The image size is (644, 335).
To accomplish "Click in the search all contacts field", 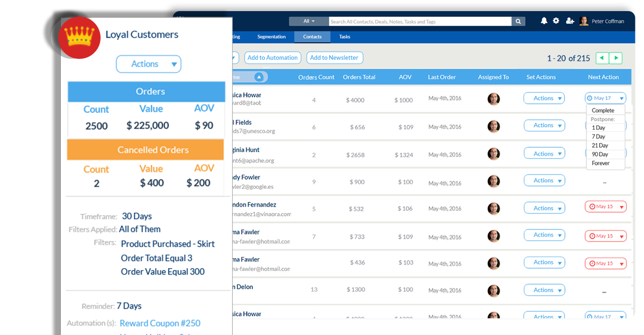I will click(x=420, y=22).
